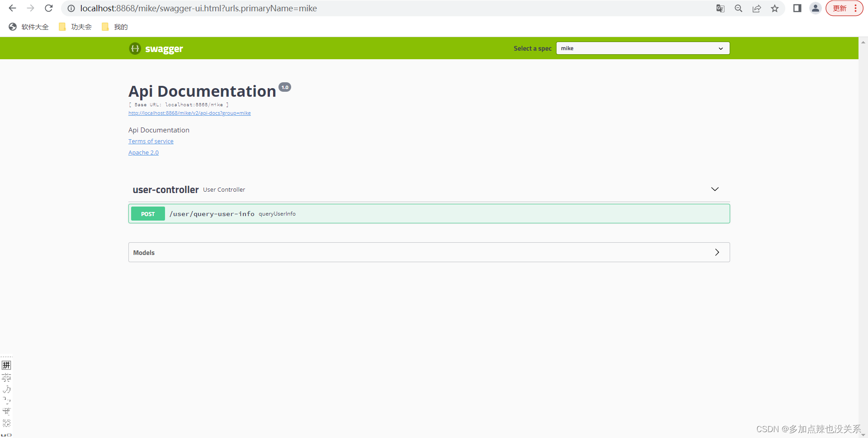
Task: Open 我的 bookmark folder
Action: 115,27
